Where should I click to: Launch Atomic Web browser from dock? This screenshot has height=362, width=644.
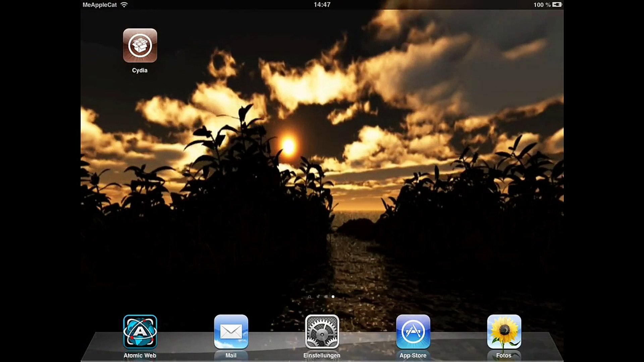click(140, 332)
